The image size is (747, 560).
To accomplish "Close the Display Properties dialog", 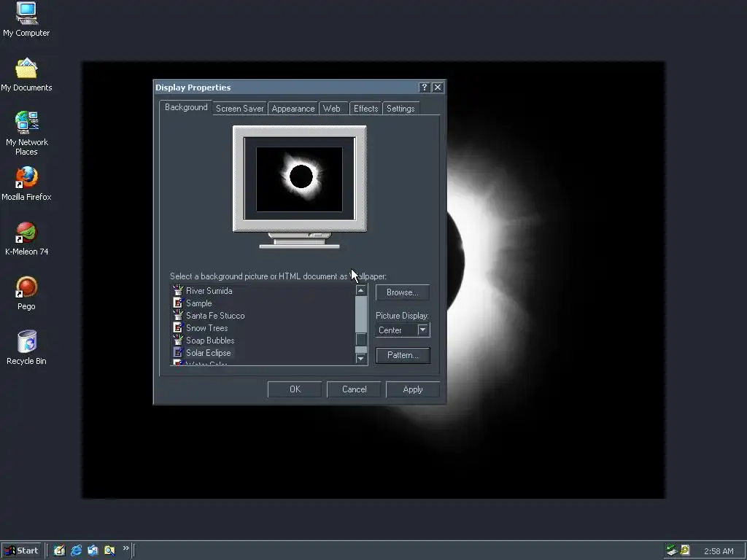I will pyautogui.click(x=438, y=87).
